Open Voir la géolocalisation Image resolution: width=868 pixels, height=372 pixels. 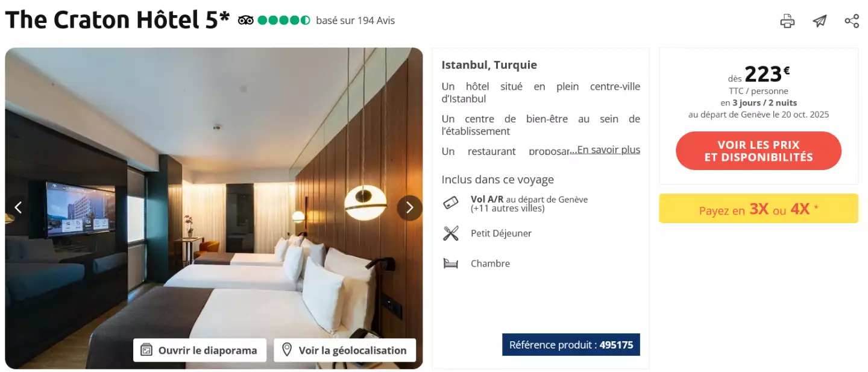click(x=345, y=350)
